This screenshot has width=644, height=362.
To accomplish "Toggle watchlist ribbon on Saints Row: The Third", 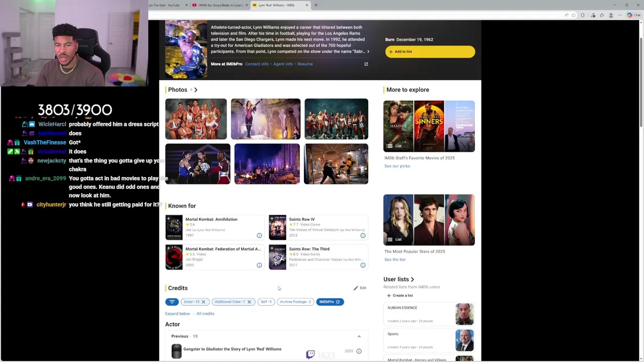I will 272,248.
